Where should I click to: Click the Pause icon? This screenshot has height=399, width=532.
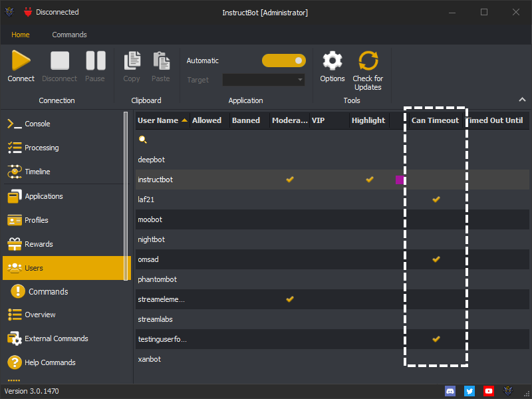pos(96,61)
